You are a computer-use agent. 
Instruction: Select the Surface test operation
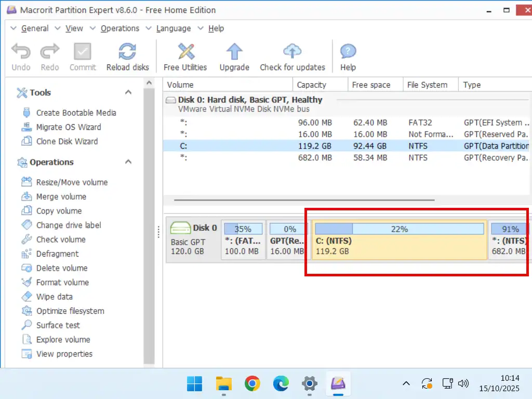(x=58, y=325)
